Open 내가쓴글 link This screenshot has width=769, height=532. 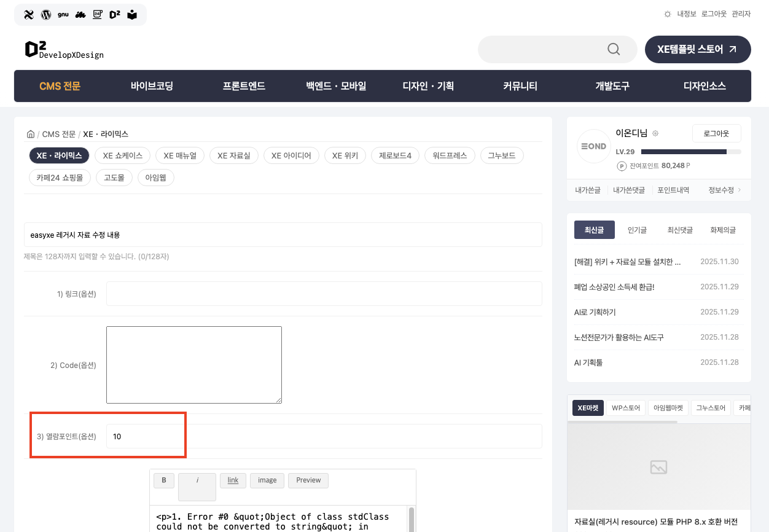[587, 190]
